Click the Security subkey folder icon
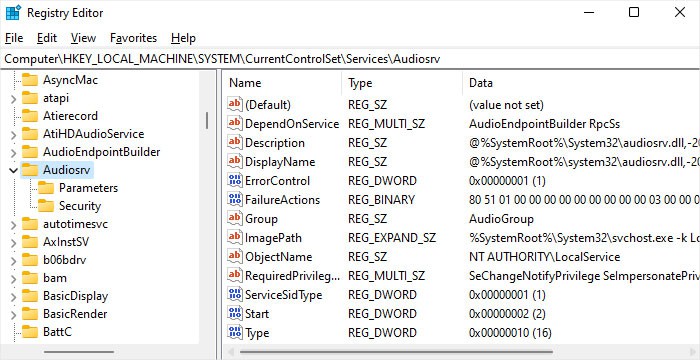 46,206
